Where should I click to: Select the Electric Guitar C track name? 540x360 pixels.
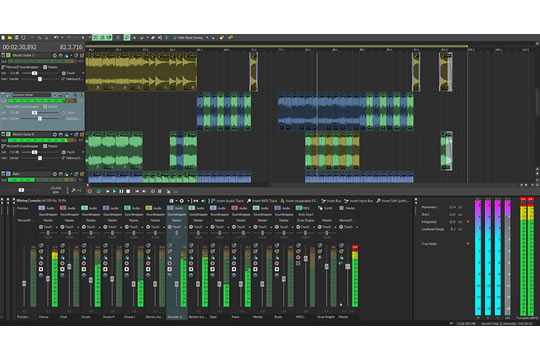23,55
